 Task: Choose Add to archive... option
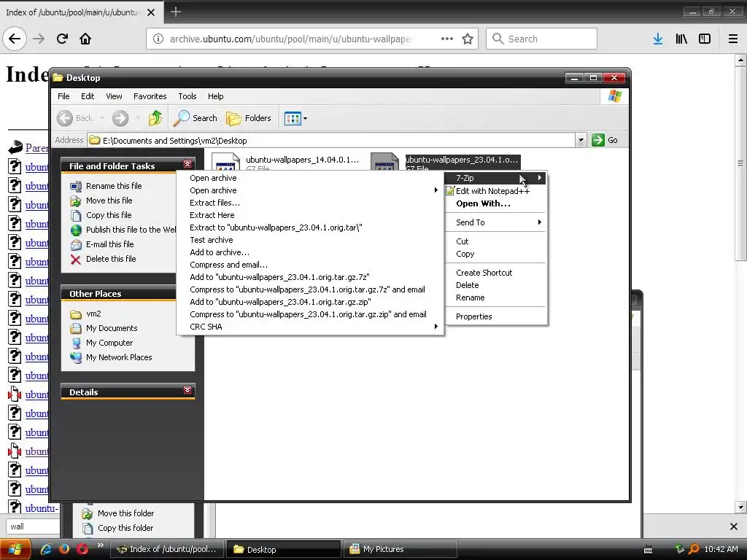coord(310,252)
